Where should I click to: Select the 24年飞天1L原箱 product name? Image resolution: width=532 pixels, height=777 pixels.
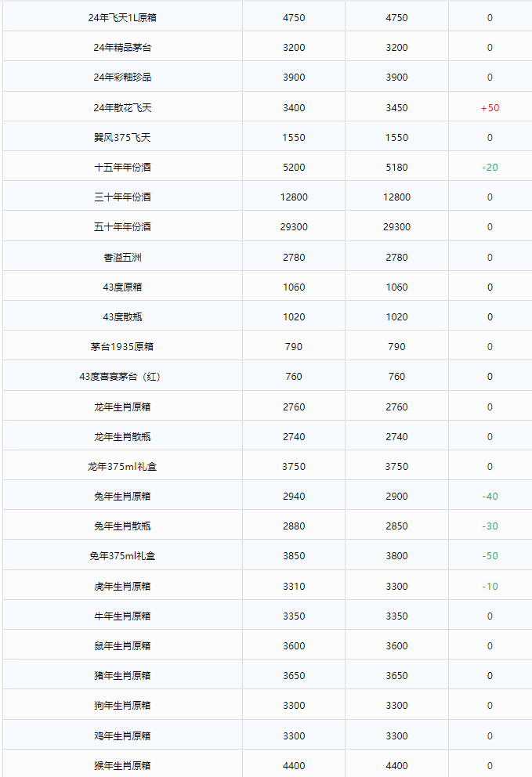[122, 18]
